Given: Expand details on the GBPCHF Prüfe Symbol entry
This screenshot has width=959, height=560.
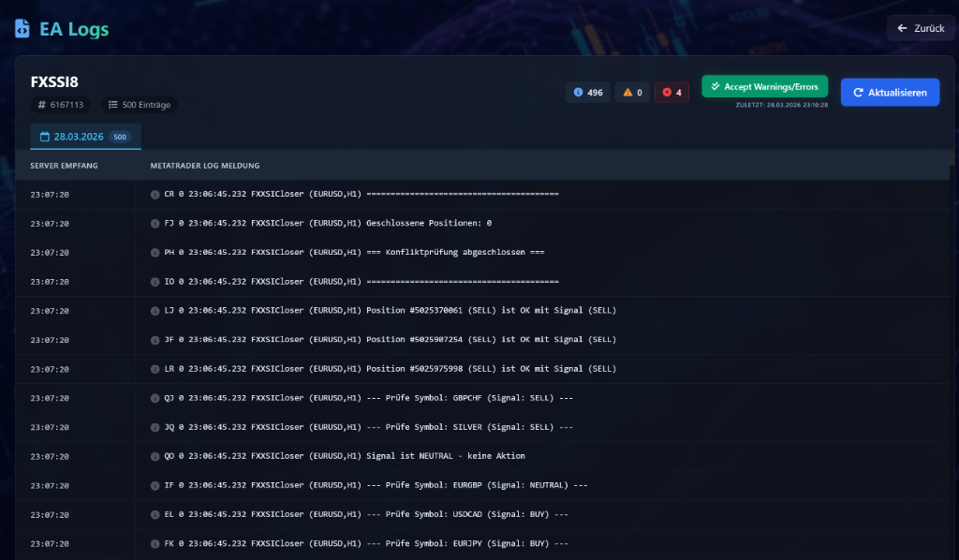Looking at the screenshot, I should 375,397.
